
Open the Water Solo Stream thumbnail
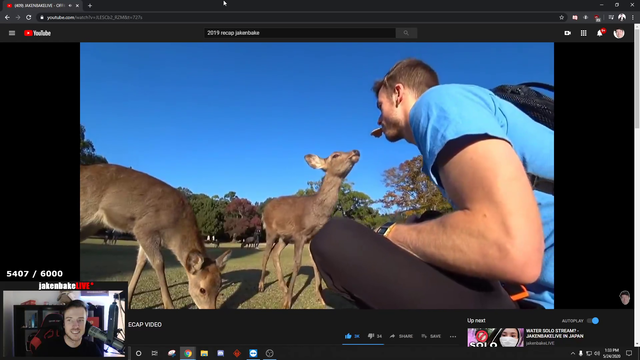[496, 337]
